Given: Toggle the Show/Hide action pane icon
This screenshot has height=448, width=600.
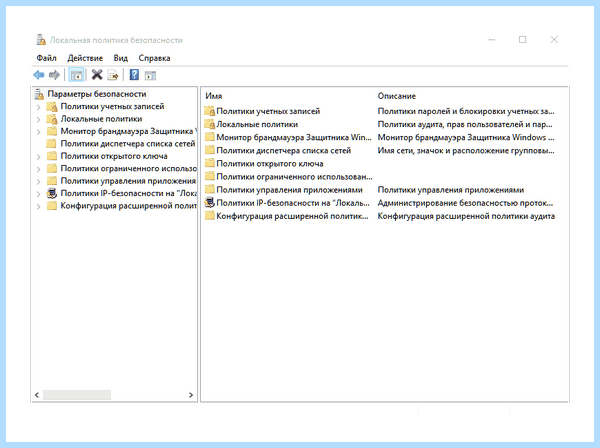Looking at the screenshot, I should (150, 75).
